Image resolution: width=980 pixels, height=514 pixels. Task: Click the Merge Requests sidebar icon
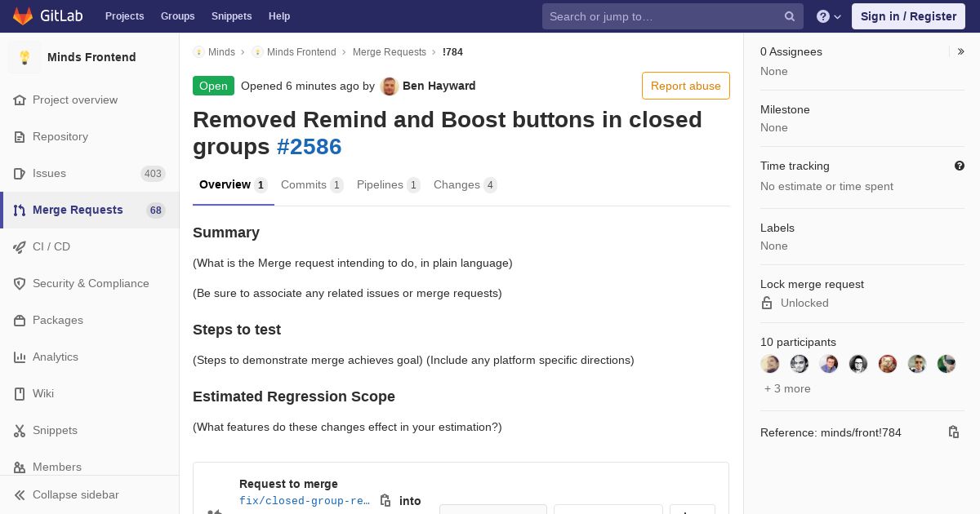click(20, 210)
